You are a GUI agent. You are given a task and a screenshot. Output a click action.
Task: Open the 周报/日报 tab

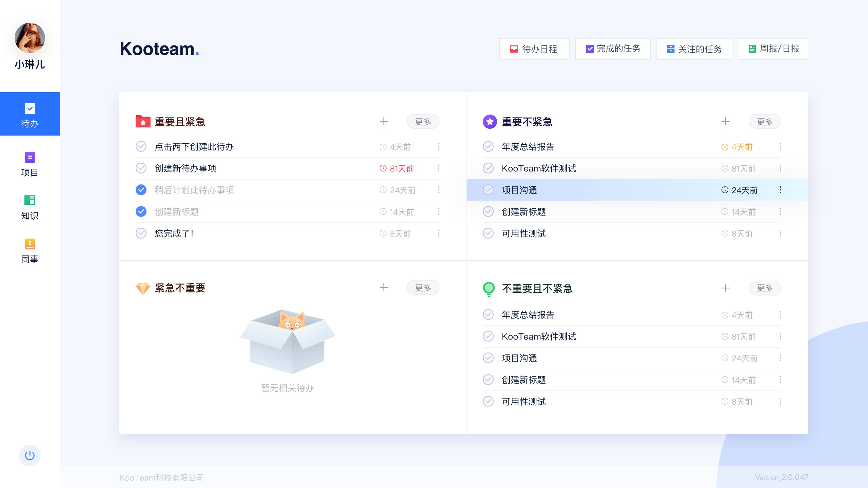pyautogui.click(x=773, y=49)
